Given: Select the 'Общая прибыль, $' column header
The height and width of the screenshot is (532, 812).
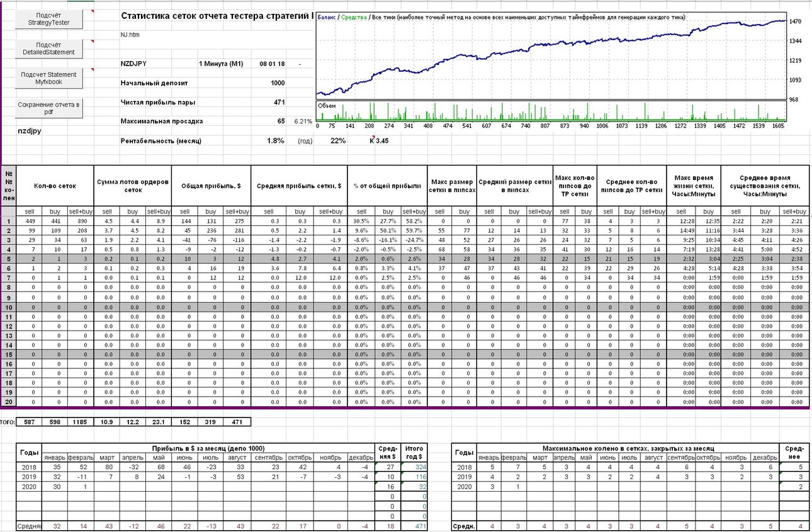Looking at the screenshot, I should coord(211,186).
